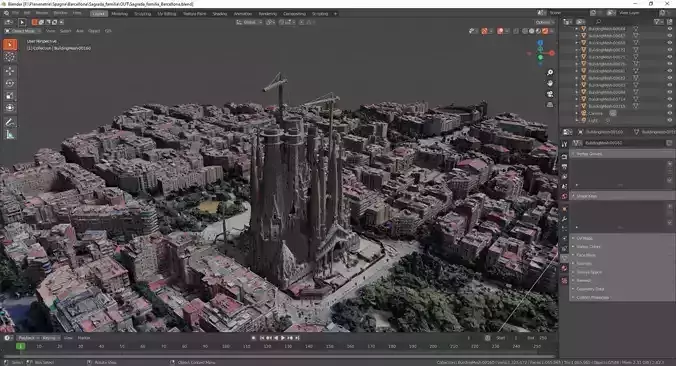676x366 pixels.
Task: Click the green frame 1 playhead
Action: (x=20, y=346)
